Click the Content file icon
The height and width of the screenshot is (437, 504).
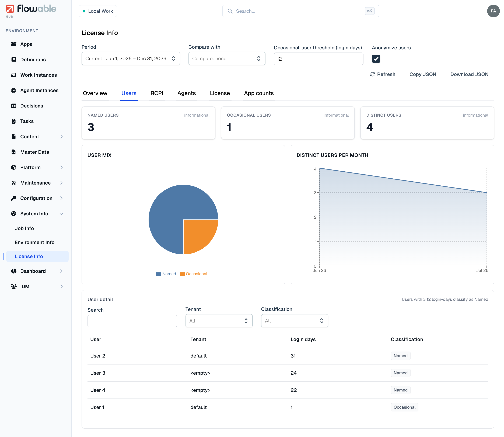point(14,137)
